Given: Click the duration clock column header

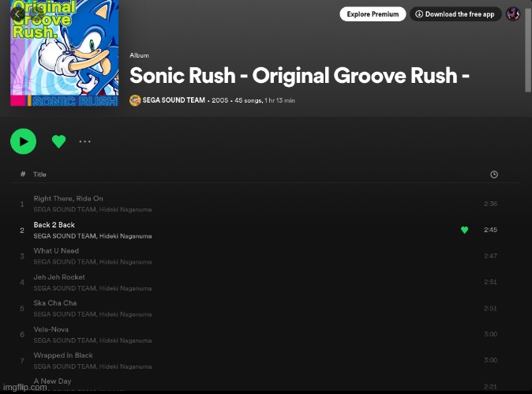Looking at the screenshot, I should (494, 174).
